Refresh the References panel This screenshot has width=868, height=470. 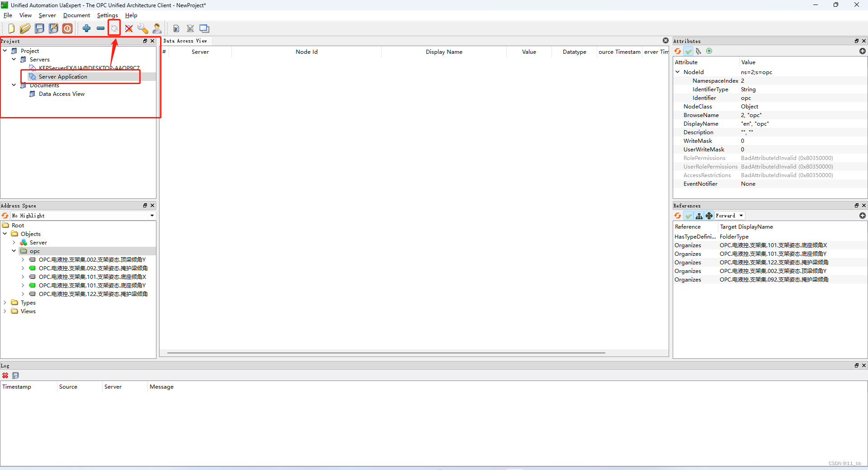point(678,216)
